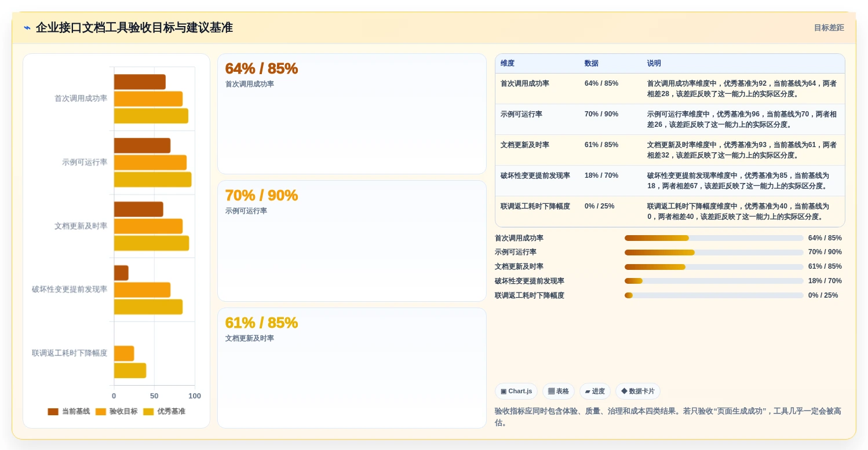
Task: Click the 示例可运行率 progress bar
Action: click(714, 253)
